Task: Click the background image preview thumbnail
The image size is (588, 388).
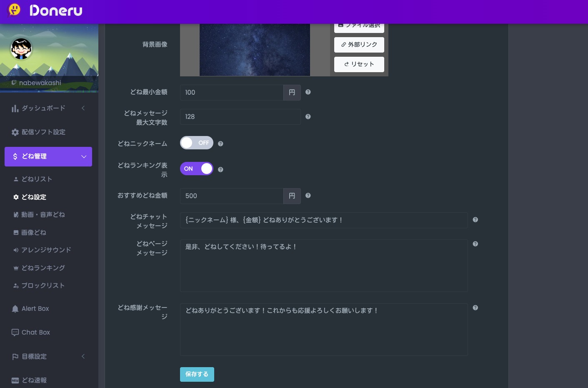Action: 255,50
